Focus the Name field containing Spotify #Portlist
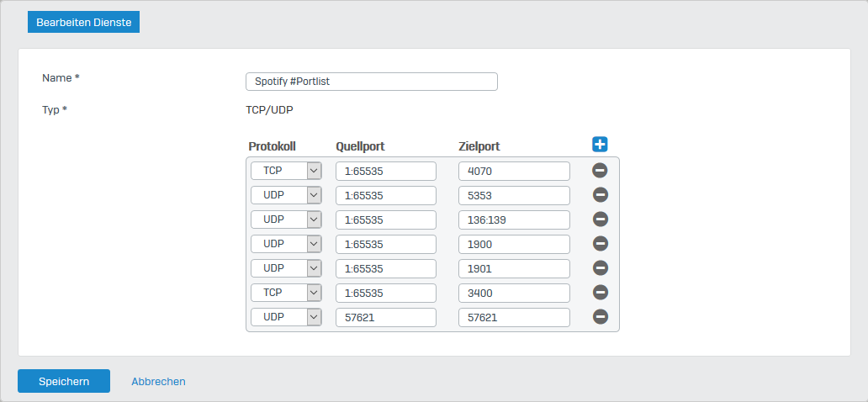The image size is (868, 402). coord(372,82)
